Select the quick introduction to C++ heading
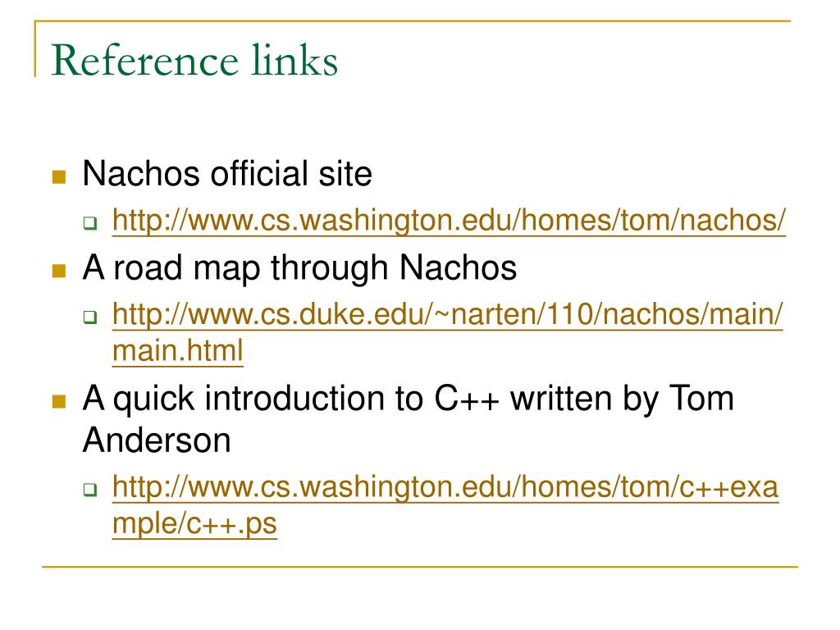The height and width of the screenshot is (630, 840). (x=409, y=399)
